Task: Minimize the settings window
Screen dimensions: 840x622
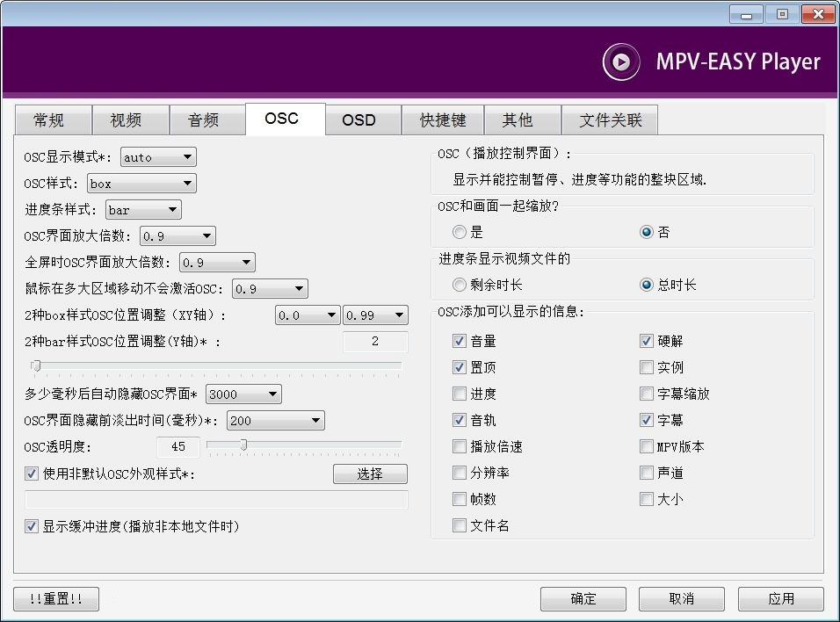Action: tap(746, 14)
